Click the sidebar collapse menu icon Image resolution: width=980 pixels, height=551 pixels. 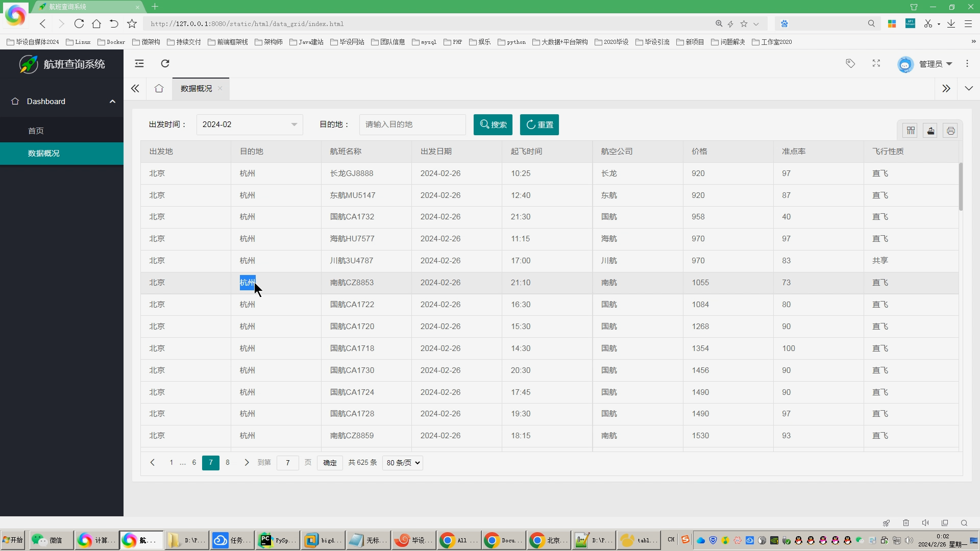point(139,63)
